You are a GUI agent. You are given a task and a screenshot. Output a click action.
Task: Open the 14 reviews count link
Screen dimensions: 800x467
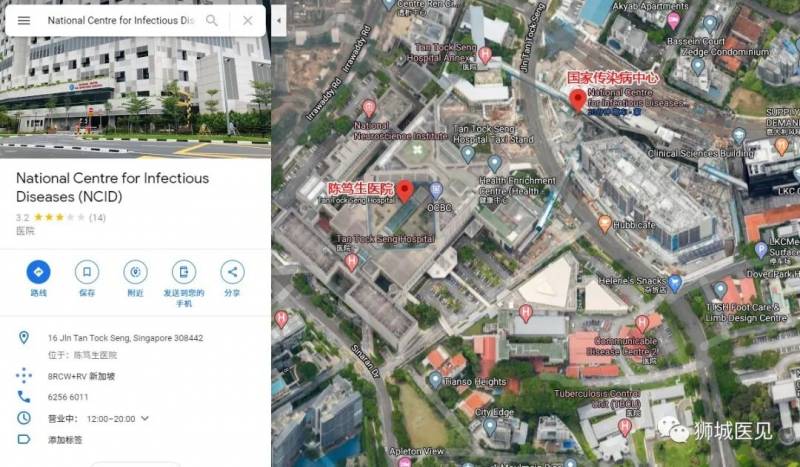point(97,217)
